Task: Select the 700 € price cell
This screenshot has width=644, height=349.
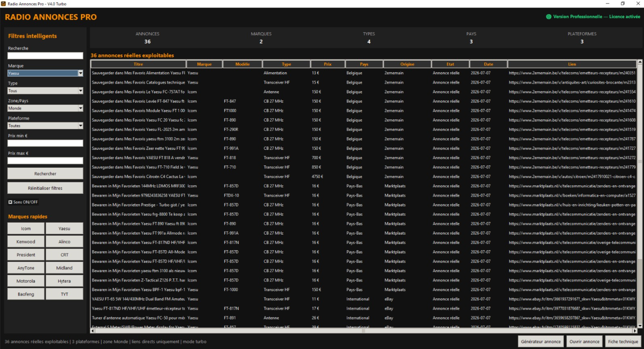Action: click(x=316, y=158)
